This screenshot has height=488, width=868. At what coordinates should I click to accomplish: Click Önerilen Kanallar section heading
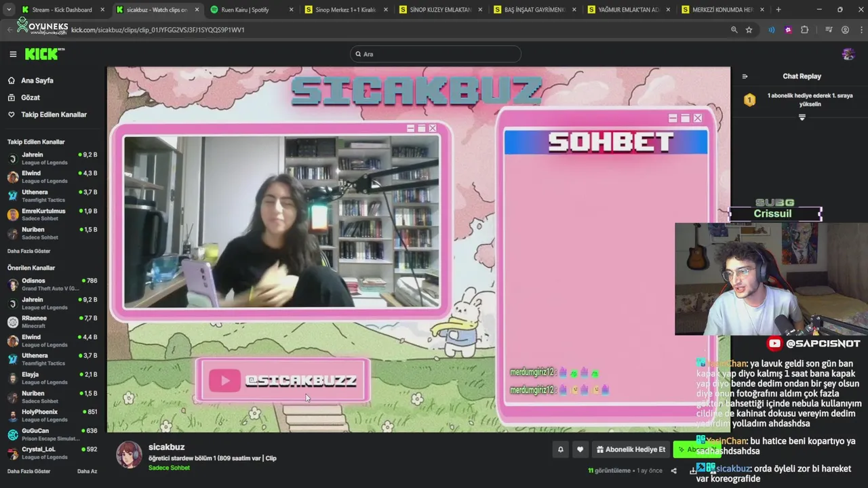pos(31,268)
